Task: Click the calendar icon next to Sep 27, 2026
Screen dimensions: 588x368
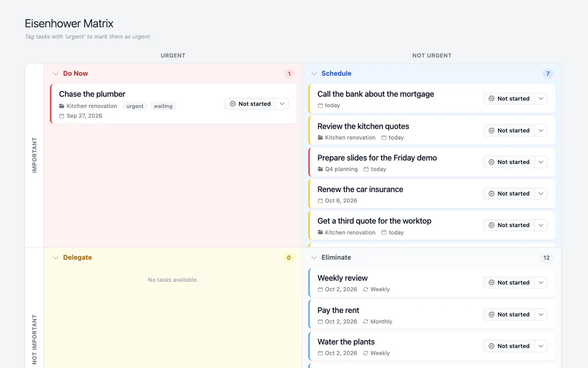Action: pyautogui.click(x=61, y=116)
